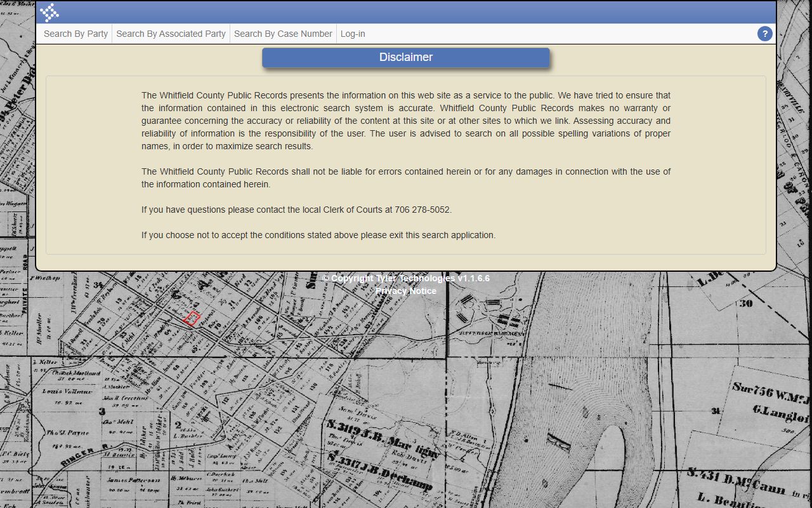Open help via the question mark icon

[764, 34]
